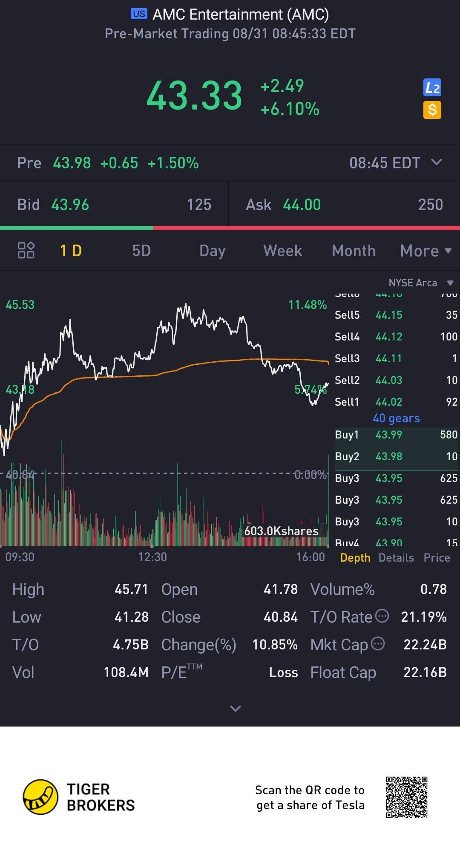Tap the Buy1 43.99 order row
This screenshot has height=868, width=460.
coord(396,435)
